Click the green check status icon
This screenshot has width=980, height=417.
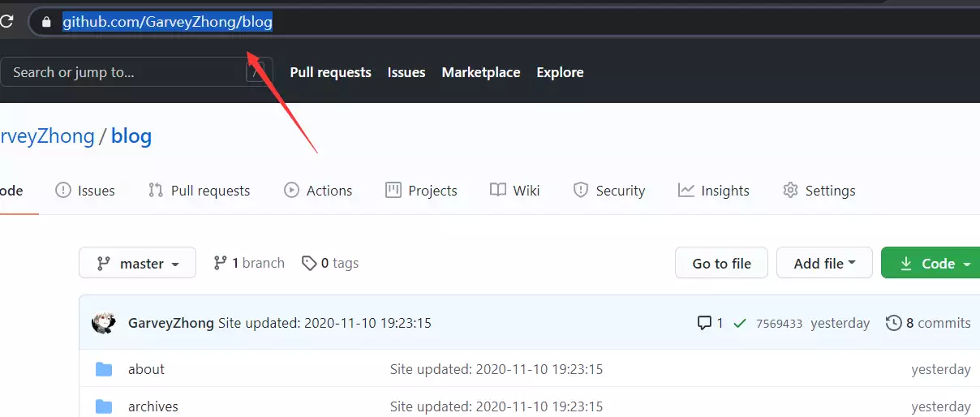[740, 323]
